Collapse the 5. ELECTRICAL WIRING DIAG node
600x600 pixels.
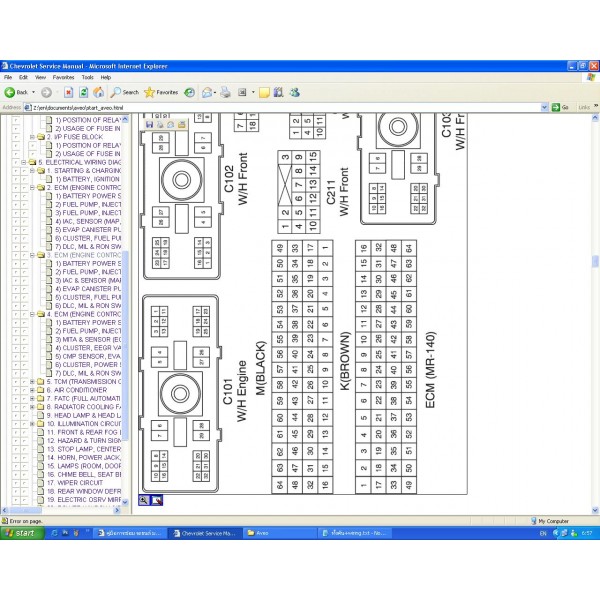[x=24, y=162]
